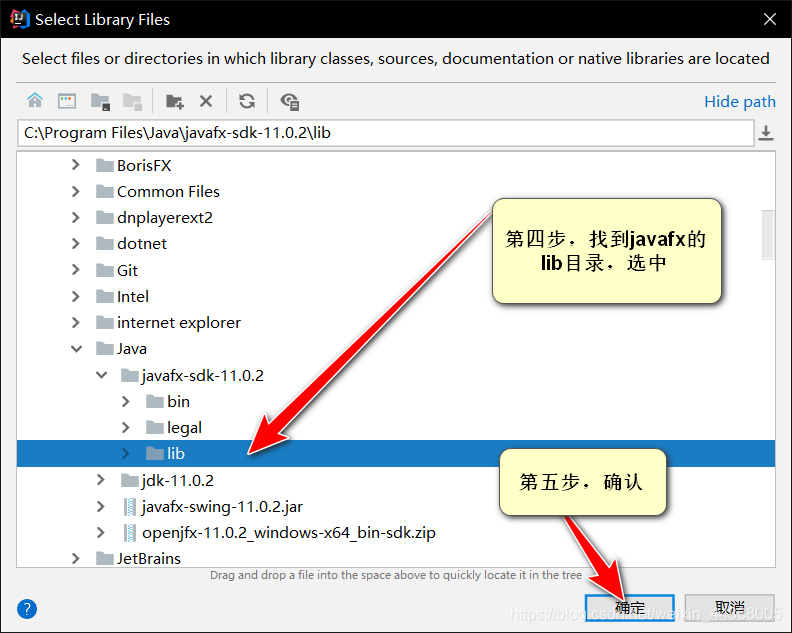Open help with the question mark icon

27,609
